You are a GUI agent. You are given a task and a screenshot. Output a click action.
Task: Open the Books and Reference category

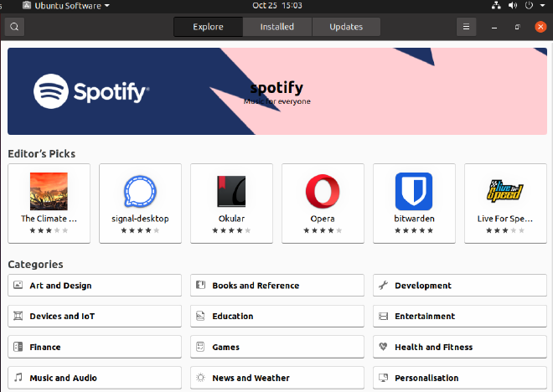(x=277, y=285)
